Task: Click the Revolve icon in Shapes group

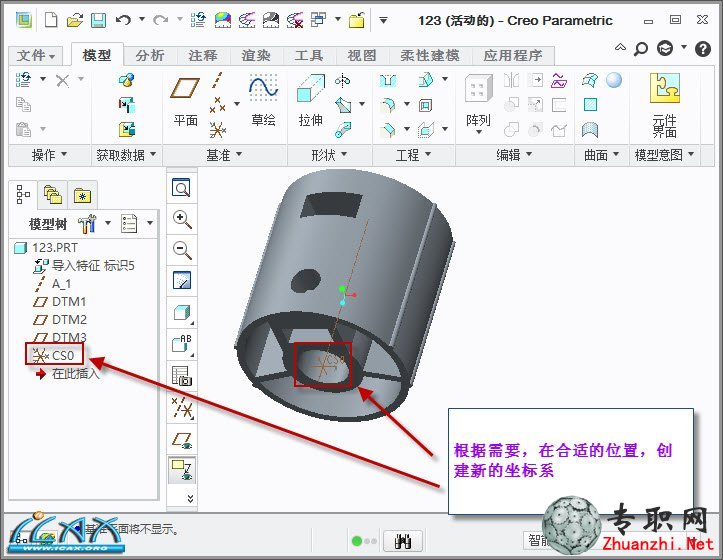Action: [342, 81]
